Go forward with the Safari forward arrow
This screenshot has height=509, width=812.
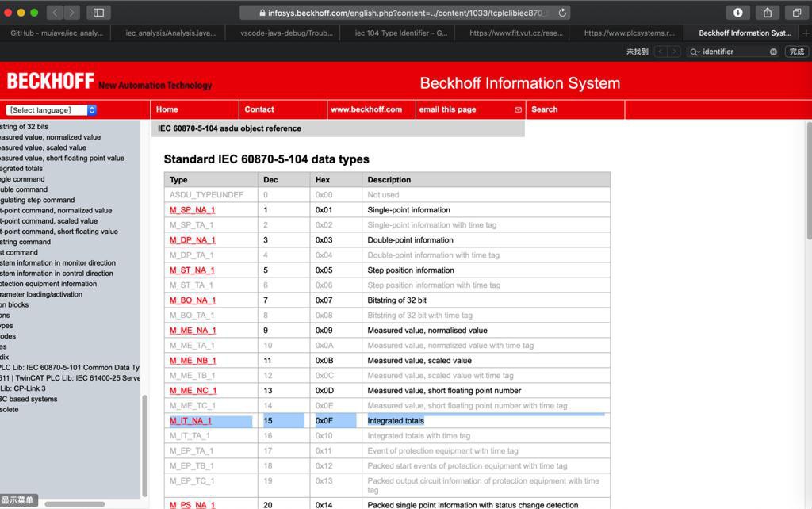tap(72, 13)
